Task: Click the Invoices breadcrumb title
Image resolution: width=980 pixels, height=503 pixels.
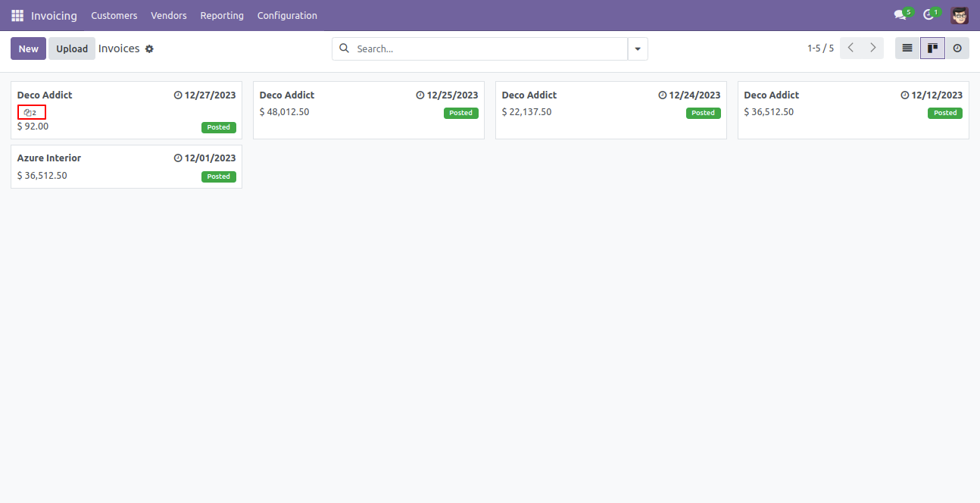Action: coord(119,48)
